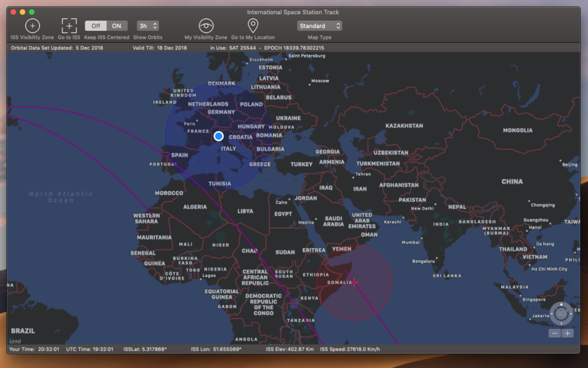This screenshot has width=588, height=368.
Task: Zoom out with the minus button
Action: point(554,333)
